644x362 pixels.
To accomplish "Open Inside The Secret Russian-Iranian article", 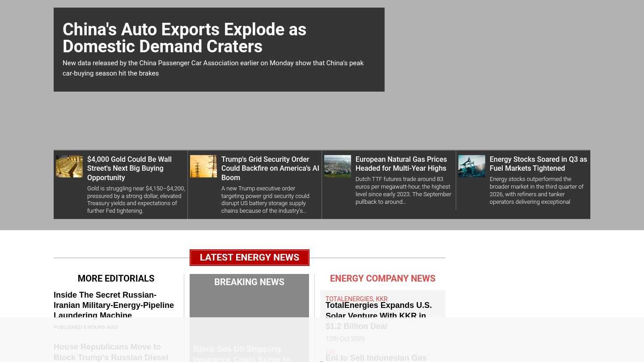I will coord(114,305).
